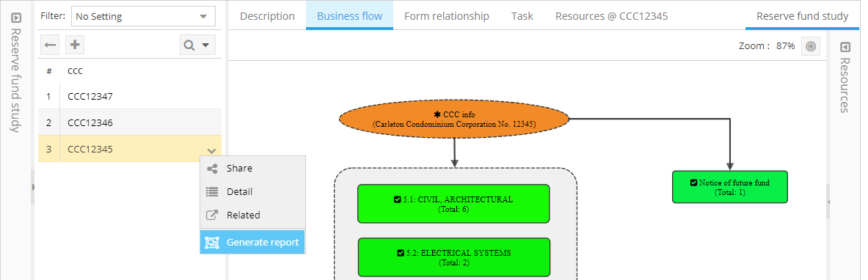Reset zoom with the target icon
Image resolution: width=868 pixels, height=280 pixels.
pos(811,46)
